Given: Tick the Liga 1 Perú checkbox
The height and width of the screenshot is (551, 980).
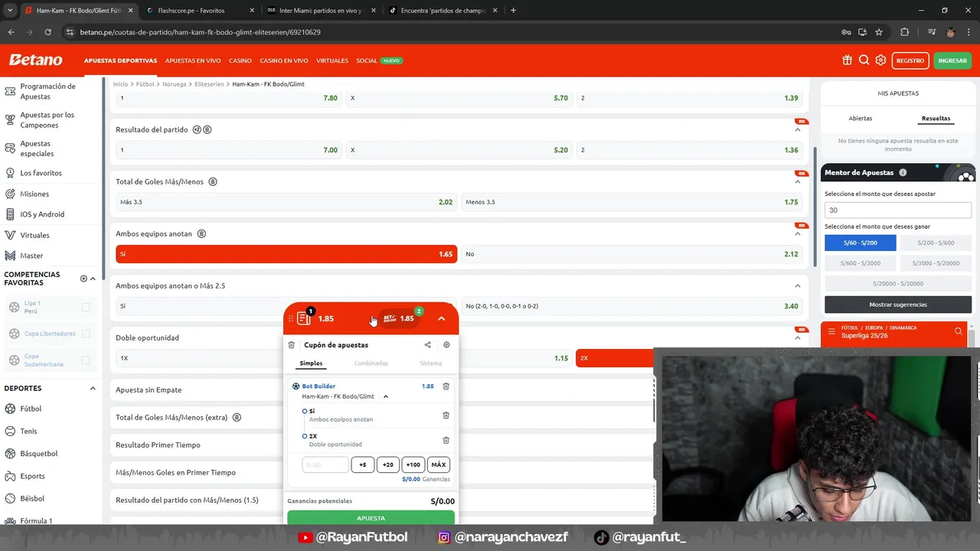Looking at the screenshot, I should click(86, 307).
